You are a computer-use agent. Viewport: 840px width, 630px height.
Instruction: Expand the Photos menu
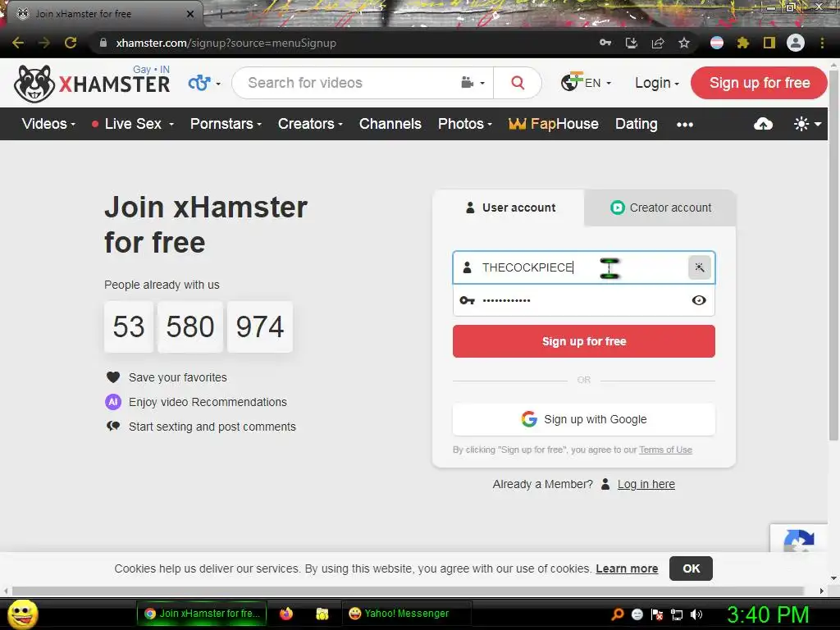[465, 124]
